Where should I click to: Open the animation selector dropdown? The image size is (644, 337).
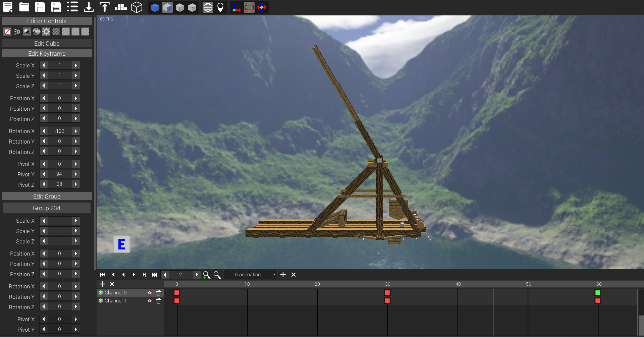pyautogui.click(x=275, y=275)
